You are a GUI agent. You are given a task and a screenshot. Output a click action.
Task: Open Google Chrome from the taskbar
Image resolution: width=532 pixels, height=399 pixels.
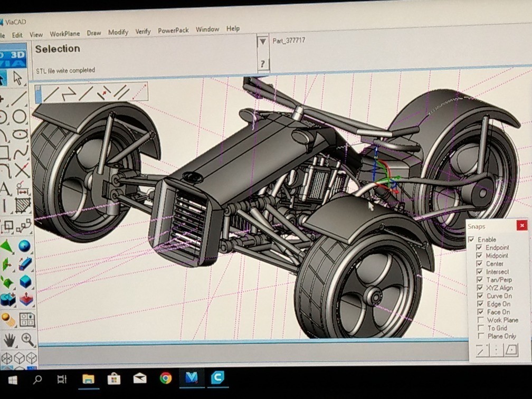166,378
